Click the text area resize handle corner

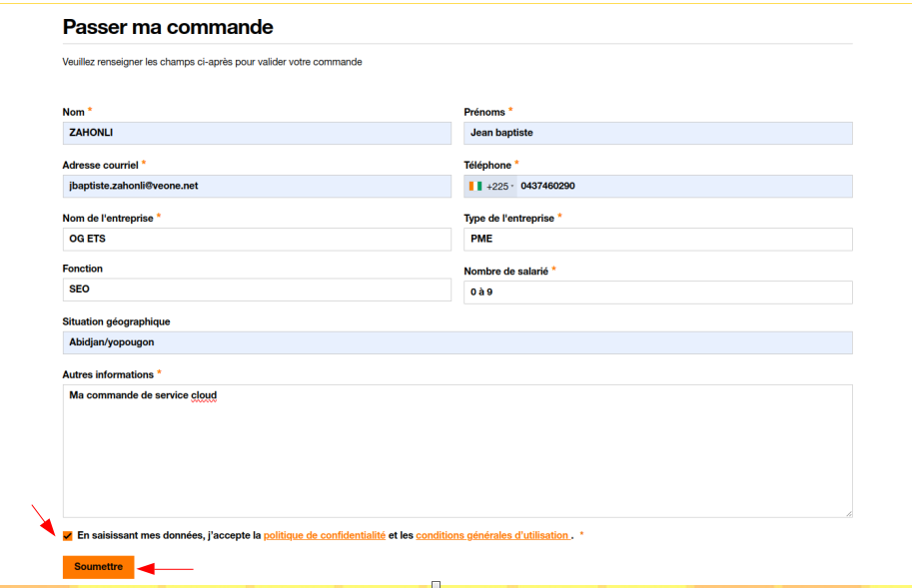(x=848, y=513)
